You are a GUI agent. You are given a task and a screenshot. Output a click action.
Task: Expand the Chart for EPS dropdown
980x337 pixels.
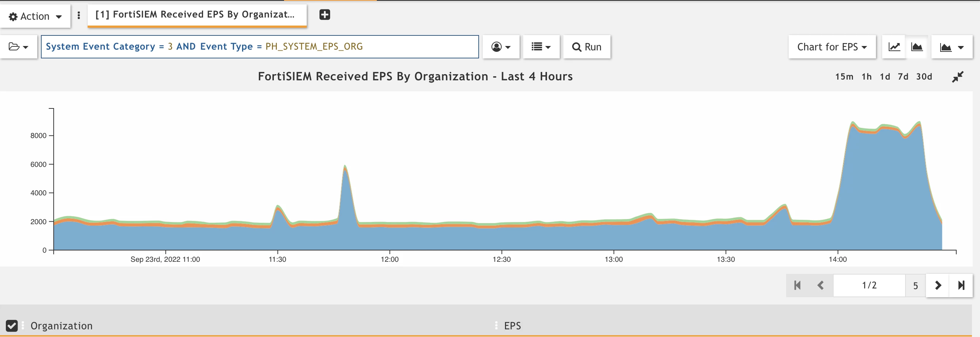832,47
